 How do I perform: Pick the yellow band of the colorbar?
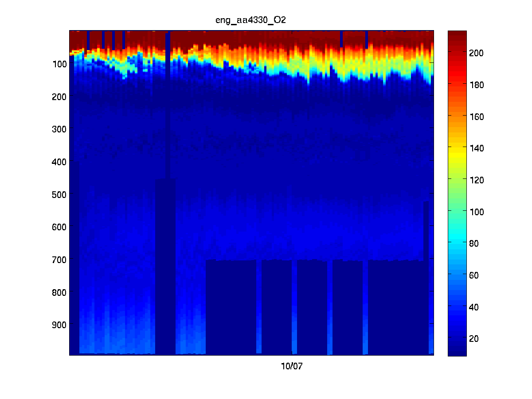coord(457,153)
